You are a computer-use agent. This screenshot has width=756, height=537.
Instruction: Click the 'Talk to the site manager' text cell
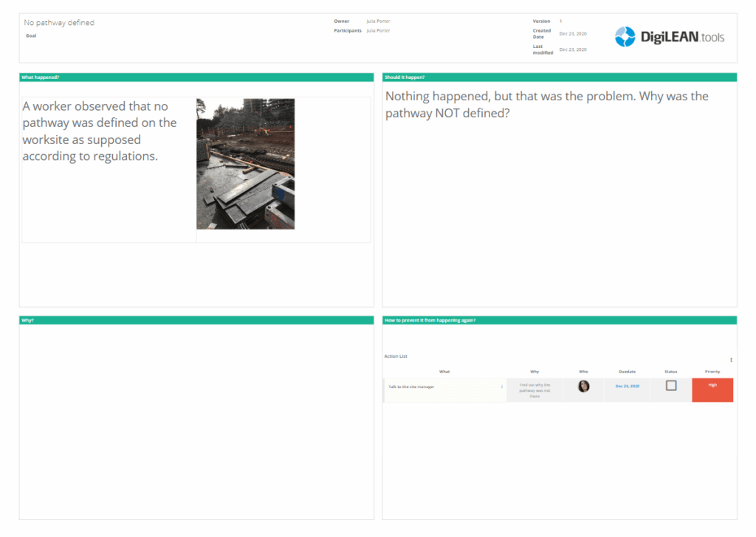click(413, 387)
